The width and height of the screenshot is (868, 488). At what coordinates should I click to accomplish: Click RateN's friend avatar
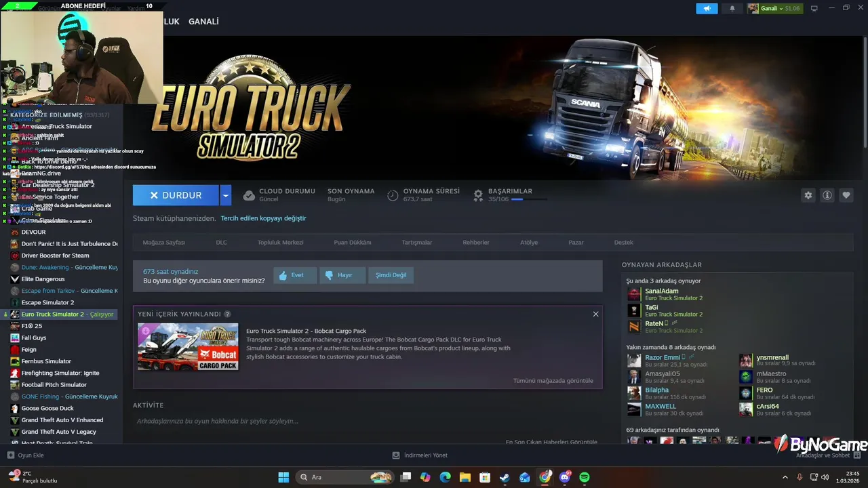click(634, 327)
